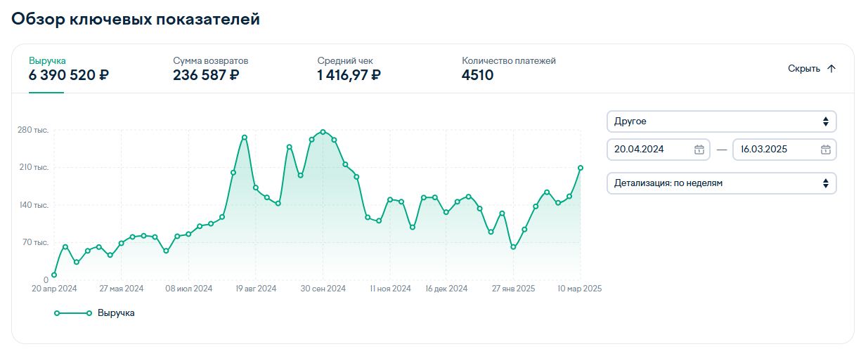868x349 pixels.
Task: Expand the Детализация: по неделям dropdown
Action: click(x=722, y=183)
